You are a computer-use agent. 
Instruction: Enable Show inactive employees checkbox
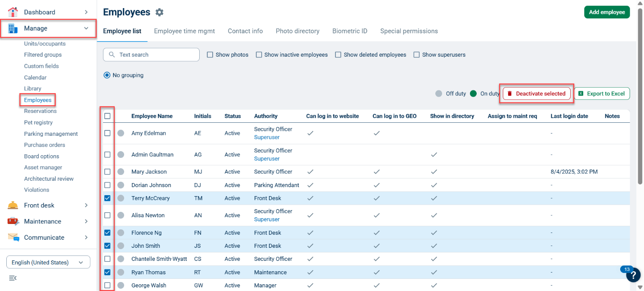click(x=259, y=54)
